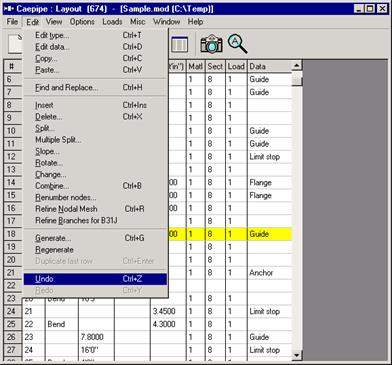Click the camera snapshot toolbar icon
Viewport: 392px width, 365px height.
tap(211, 45)
